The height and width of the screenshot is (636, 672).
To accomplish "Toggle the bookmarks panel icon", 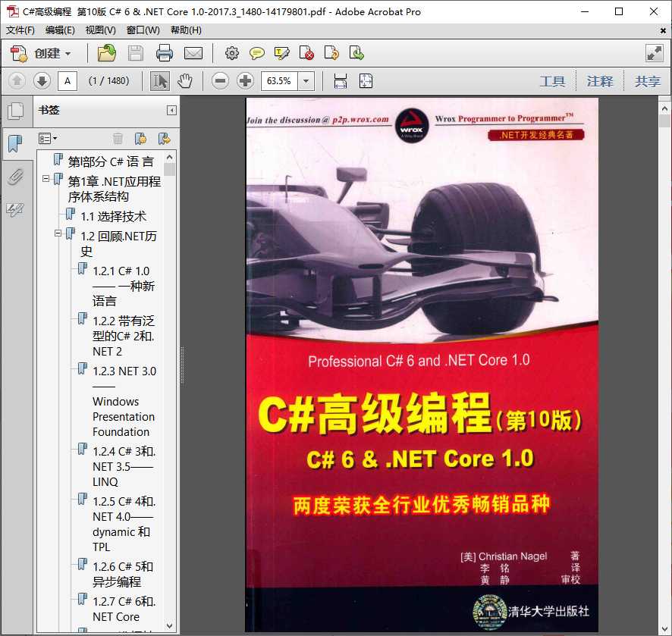I will pos(15,143).
